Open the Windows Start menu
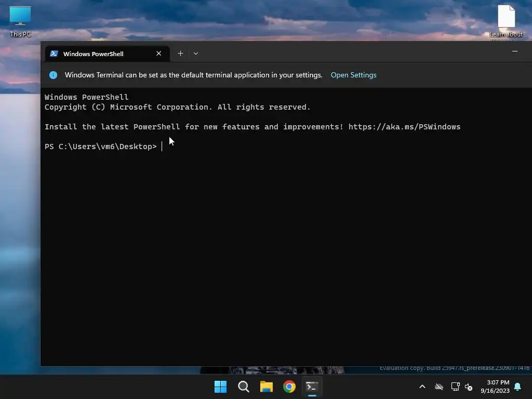 [x=220, y=387]
